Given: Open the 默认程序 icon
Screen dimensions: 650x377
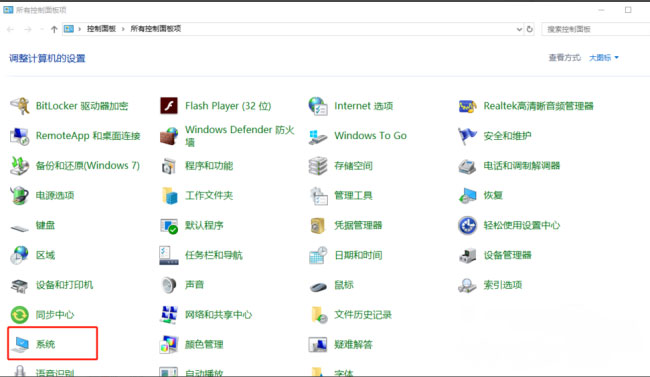Looking at the screenshot, I should pos(169,226).
